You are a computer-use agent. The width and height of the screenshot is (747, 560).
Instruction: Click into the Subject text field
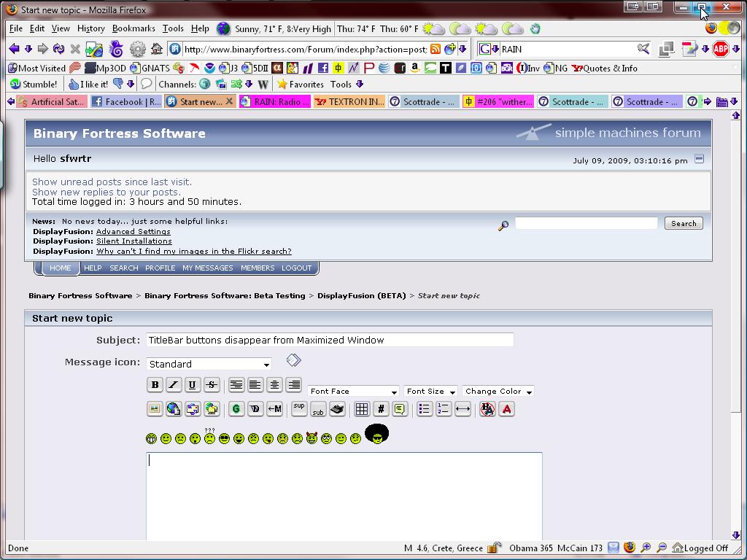[x=330, y=340]
